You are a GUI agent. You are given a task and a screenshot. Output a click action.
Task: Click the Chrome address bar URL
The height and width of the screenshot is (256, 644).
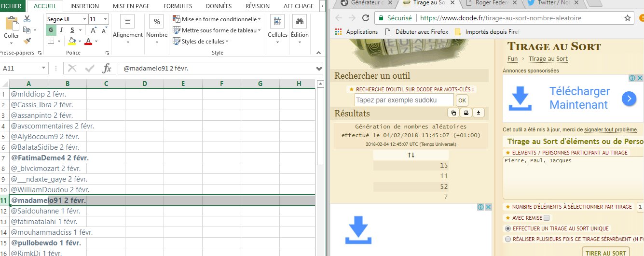click(500, 18)
